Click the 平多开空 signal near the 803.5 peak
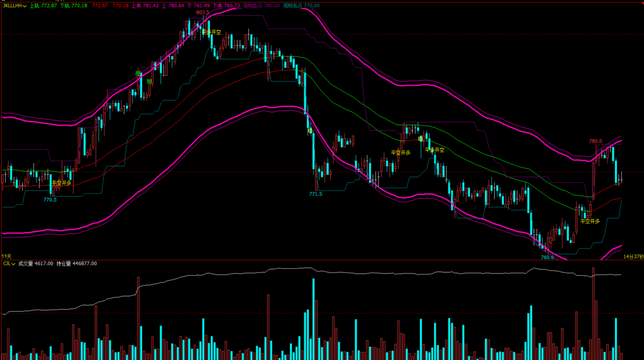 212,31
